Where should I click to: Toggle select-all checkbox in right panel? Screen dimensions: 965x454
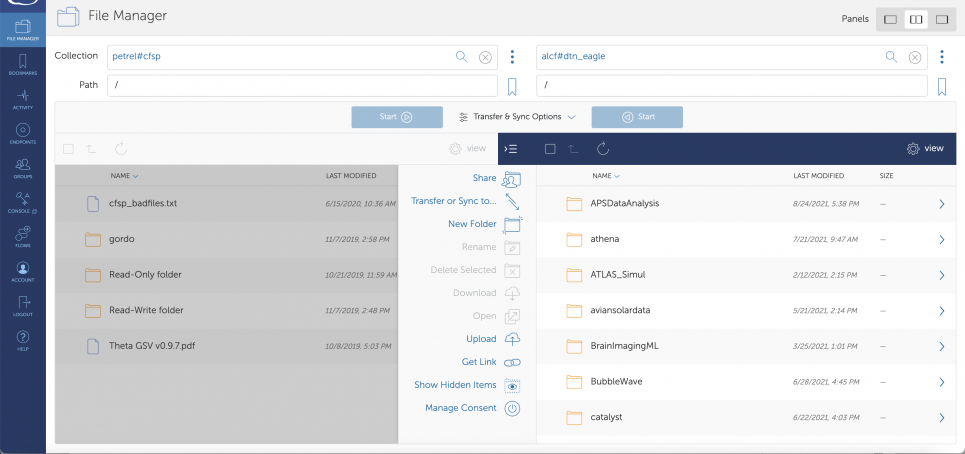click(550, 149)
